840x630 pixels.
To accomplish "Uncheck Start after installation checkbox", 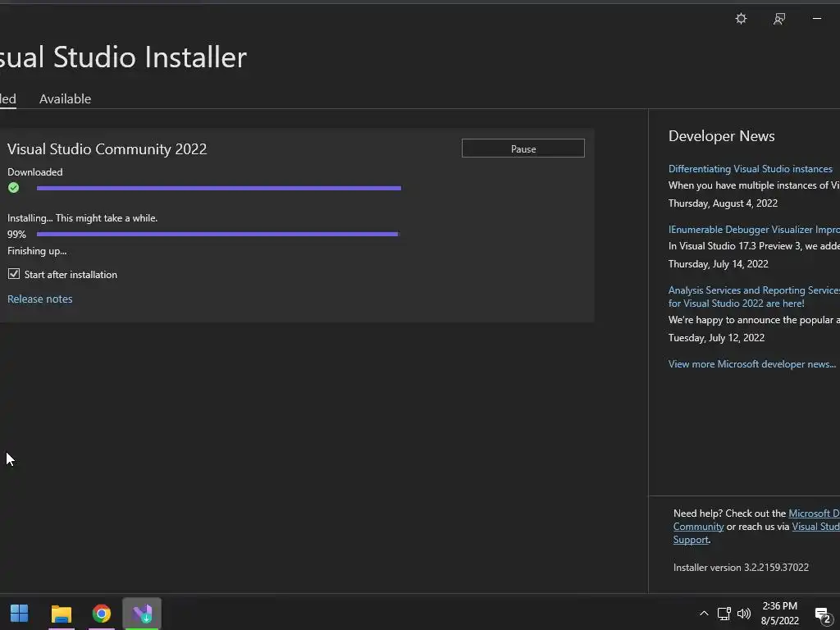I will tap(14, 274).
